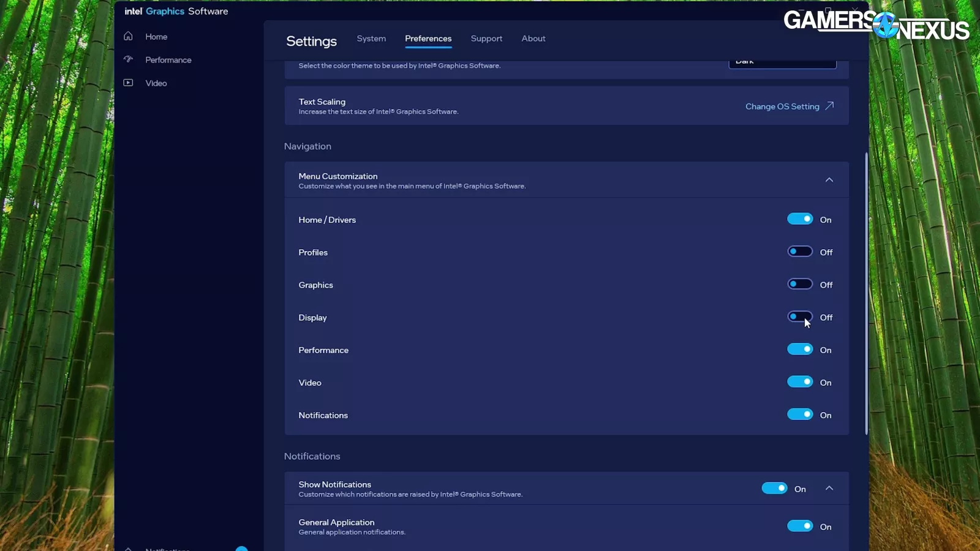Open the color theme dropdown
The image size is (980, 551).
782,63
